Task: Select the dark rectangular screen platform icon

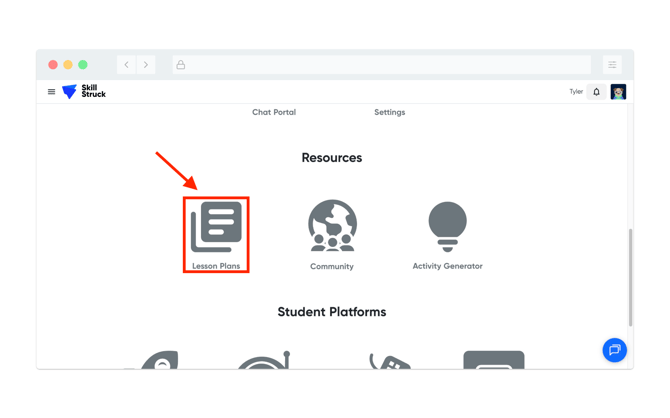Action: (494, 360)
